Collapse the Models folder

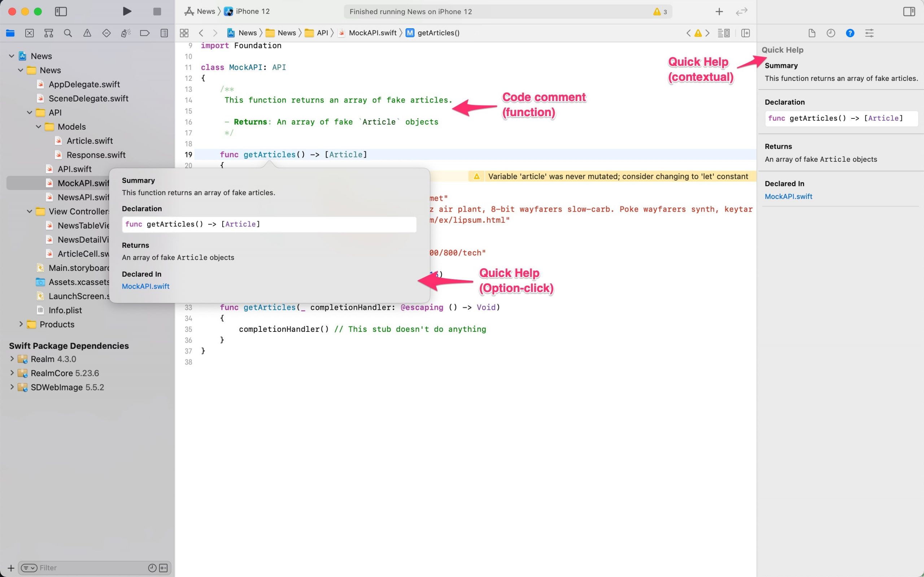(x=39, y=127)
